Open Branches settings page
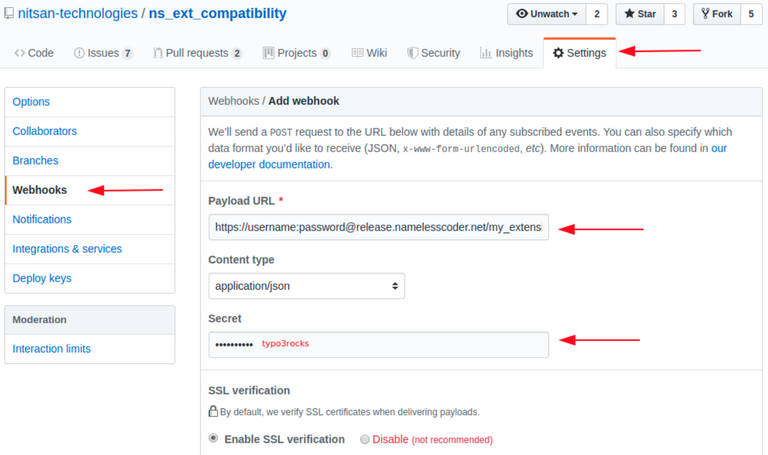Screen dimensions: 768x455 [36, 160]
